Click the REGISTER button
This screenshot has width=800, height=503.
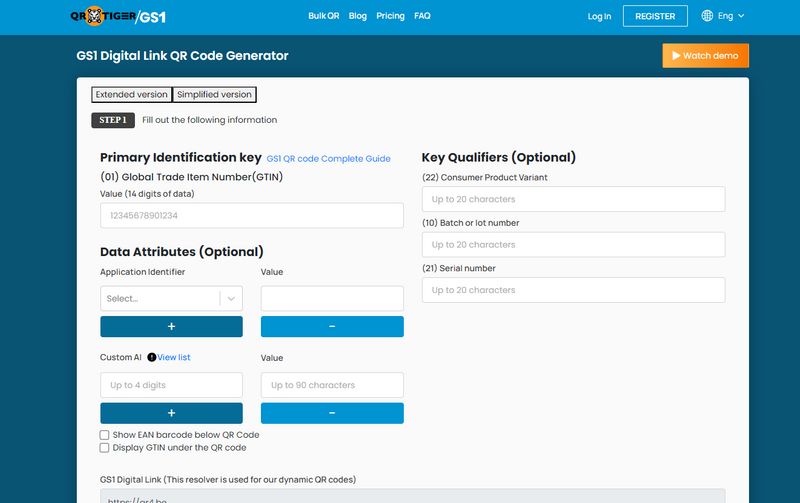655,16
